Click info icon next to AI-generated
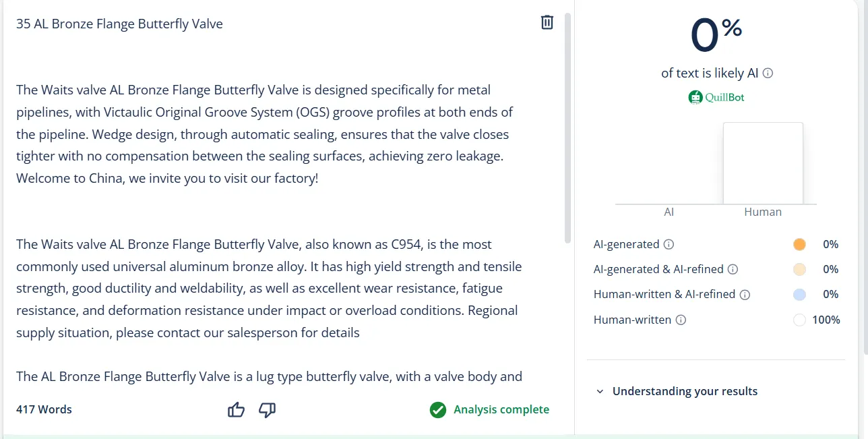The width and height of the screenshot is (868, 439). 669,244
